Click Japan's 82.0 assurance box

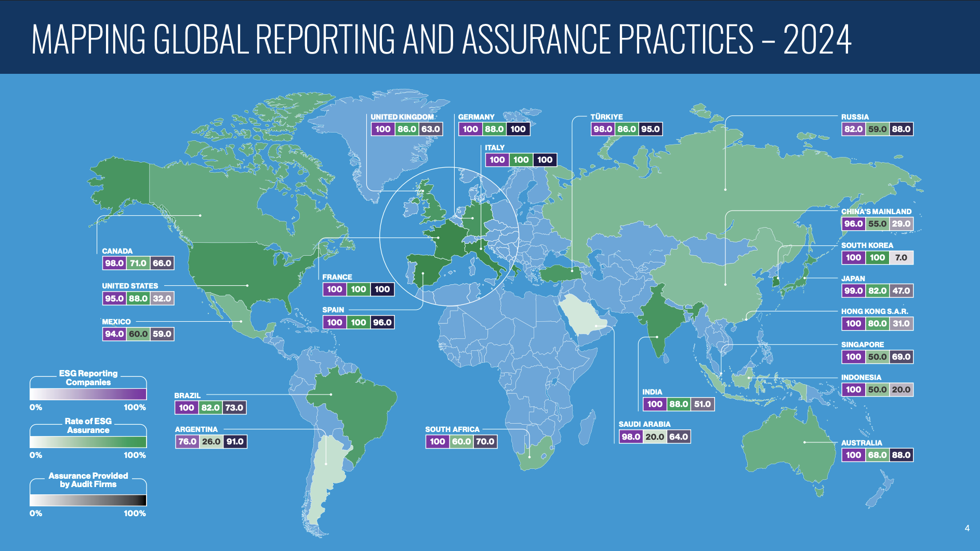point(877,291)
